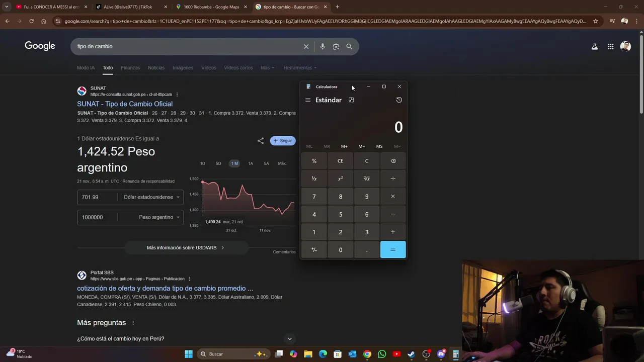Toggle Calculator keep-on-top mode icon
The height and width of the screenshot is (362, 644).
(351, 100)
